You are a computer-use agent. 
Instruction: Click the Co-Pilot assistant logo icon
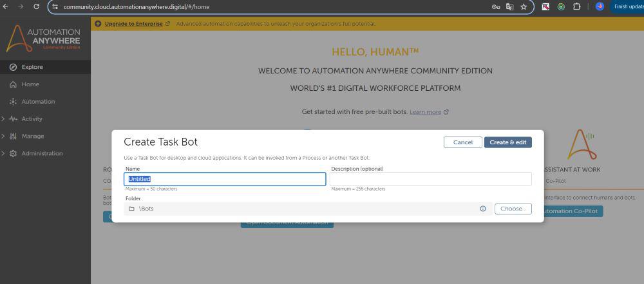[x=582, y=145]
